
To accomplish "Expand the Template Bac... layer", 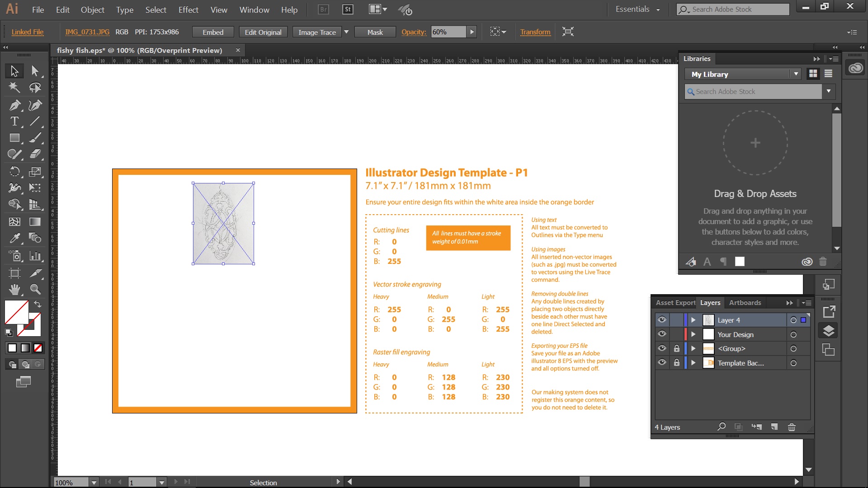I will click(x=693, y=363).
